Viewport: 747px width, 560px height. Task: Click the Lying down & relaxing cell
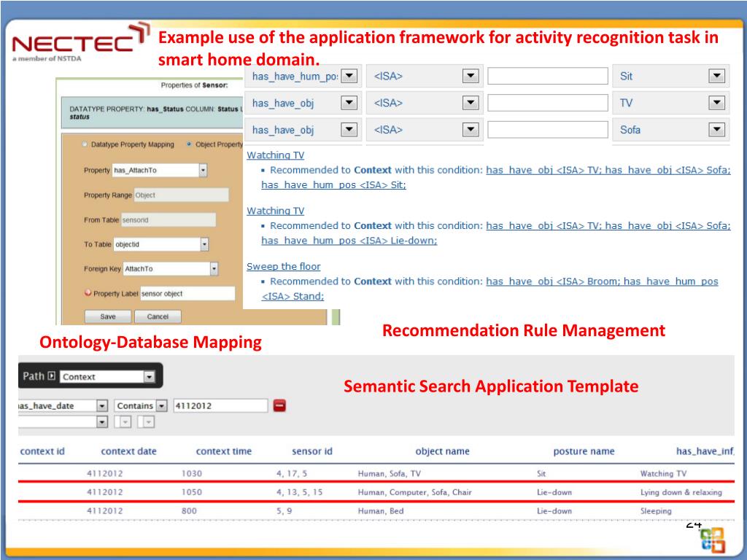click(681, 492)
